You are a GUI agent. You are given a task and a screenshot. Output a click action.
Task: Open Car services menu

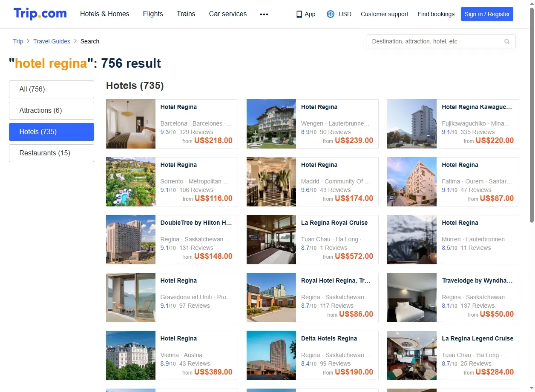pos(228,14)
